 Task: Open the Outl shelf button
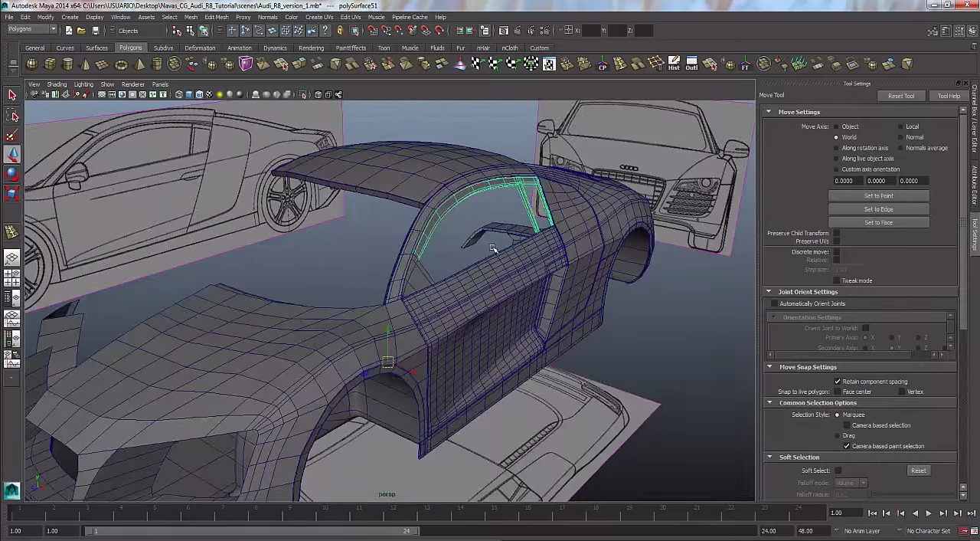(691, 64)
